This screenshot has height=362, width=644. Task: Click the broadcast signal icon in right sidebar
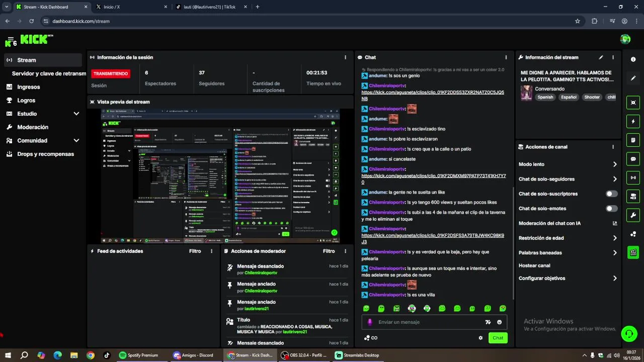coord(633,177)
